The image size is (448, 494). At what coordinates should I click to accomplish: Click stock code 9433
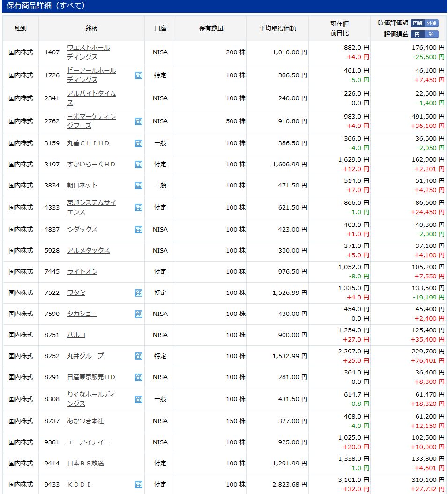pyautogui.click(x=52, y=485)
